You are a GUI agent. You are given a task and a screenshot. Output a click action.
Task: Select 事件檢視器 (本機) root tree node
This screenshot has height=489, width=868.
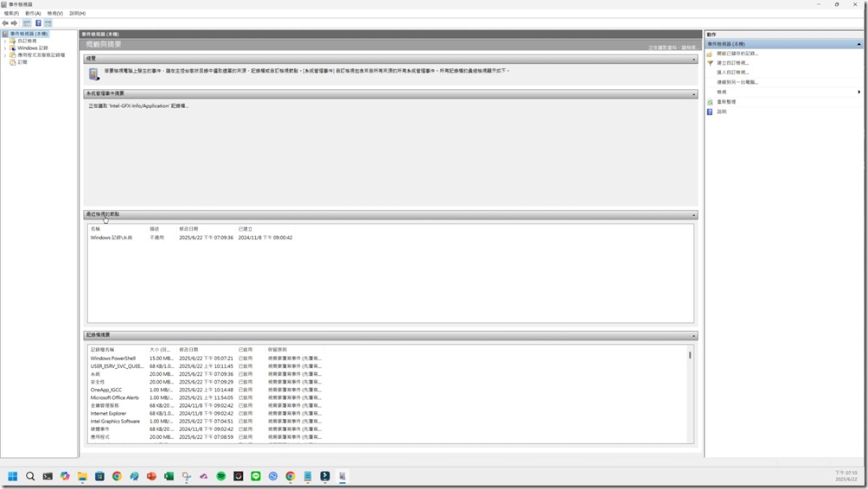(29, 34)
